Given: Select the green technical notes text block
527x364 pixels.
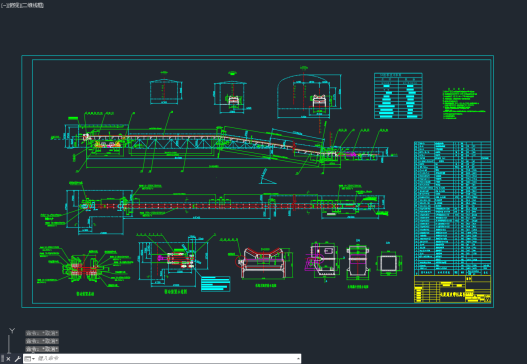Looking at the screenshot, I should point(464,104).
